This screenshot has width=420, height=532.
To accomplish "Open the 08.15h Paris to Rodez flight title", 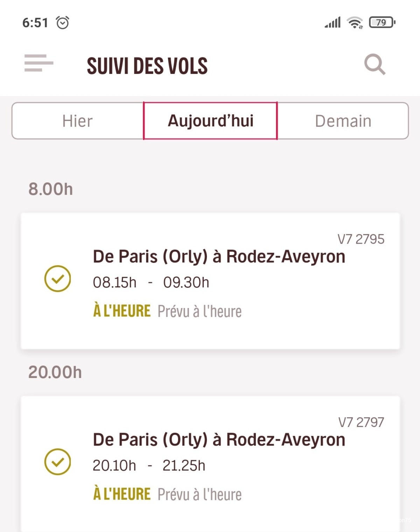I will [x=219, y=257].
